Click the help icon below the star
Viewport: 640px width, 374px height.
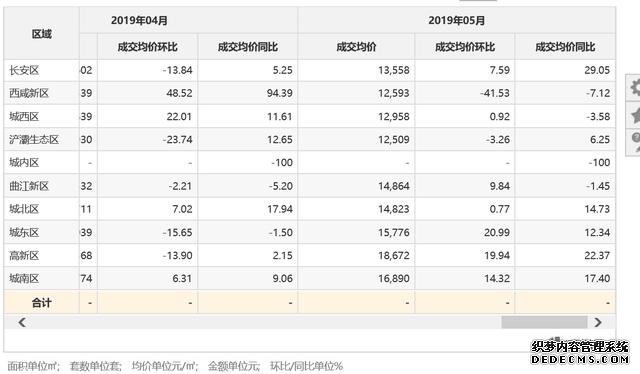pyautogui.click(x=635, y=141)
